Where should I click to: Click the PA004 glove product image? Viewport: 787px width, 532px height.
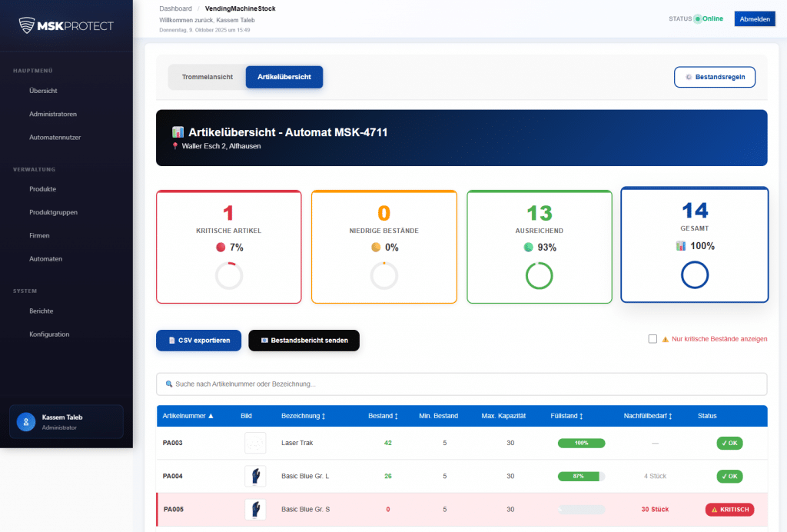point(255,476)
